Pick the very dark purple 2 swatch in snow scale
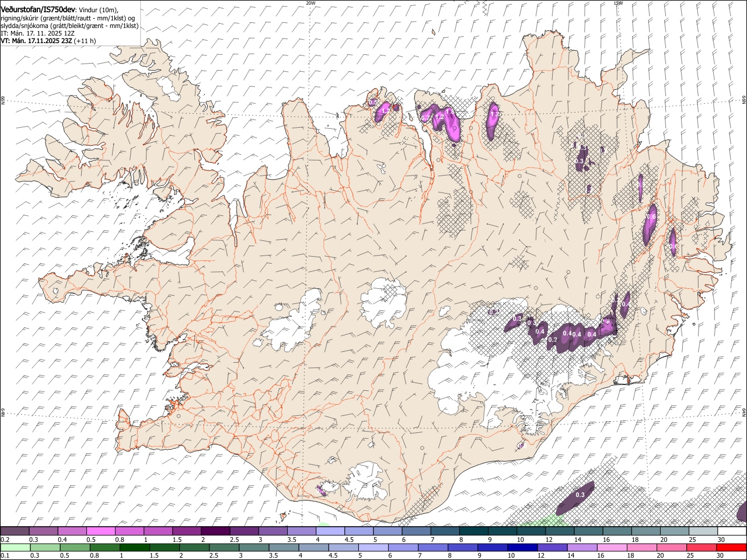 click(x=215, y=531)
